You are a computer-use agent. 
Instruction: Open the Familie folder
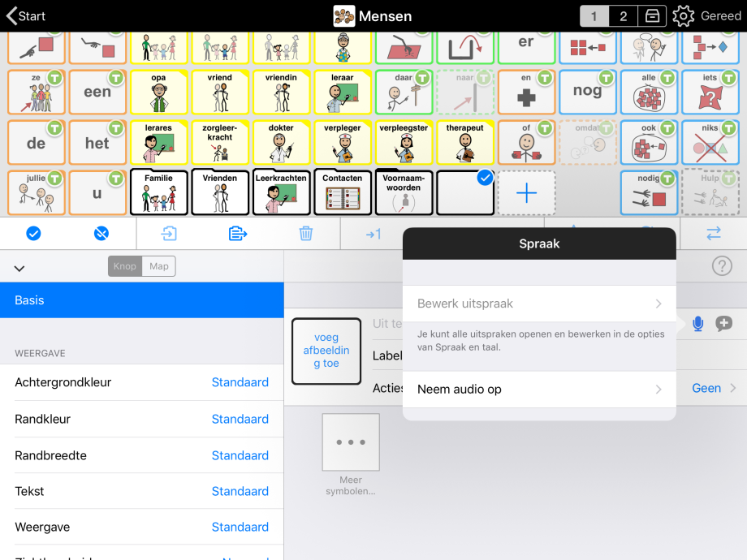[158, 192]
